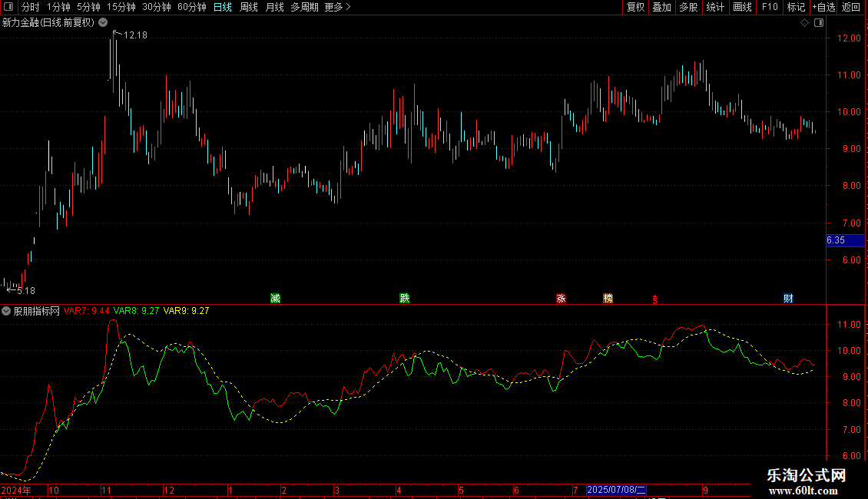Switch to 月线 monthly chart

coord(274,7)
